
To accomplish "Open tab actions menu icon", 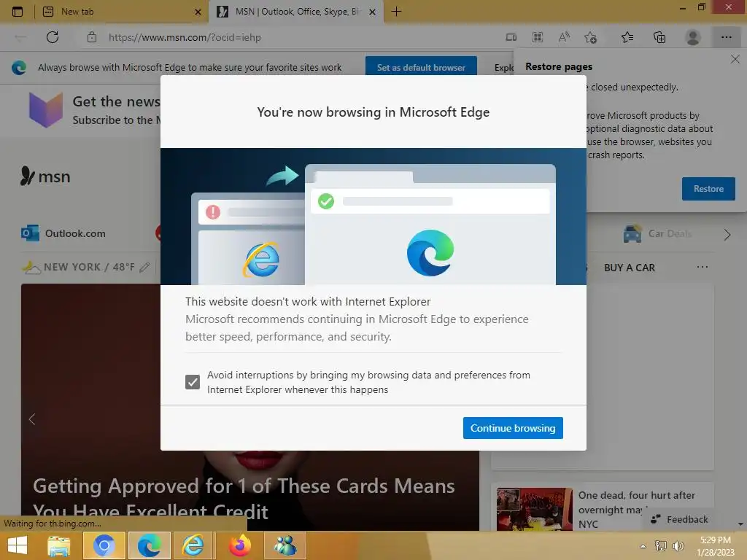I will click(18, 12).
